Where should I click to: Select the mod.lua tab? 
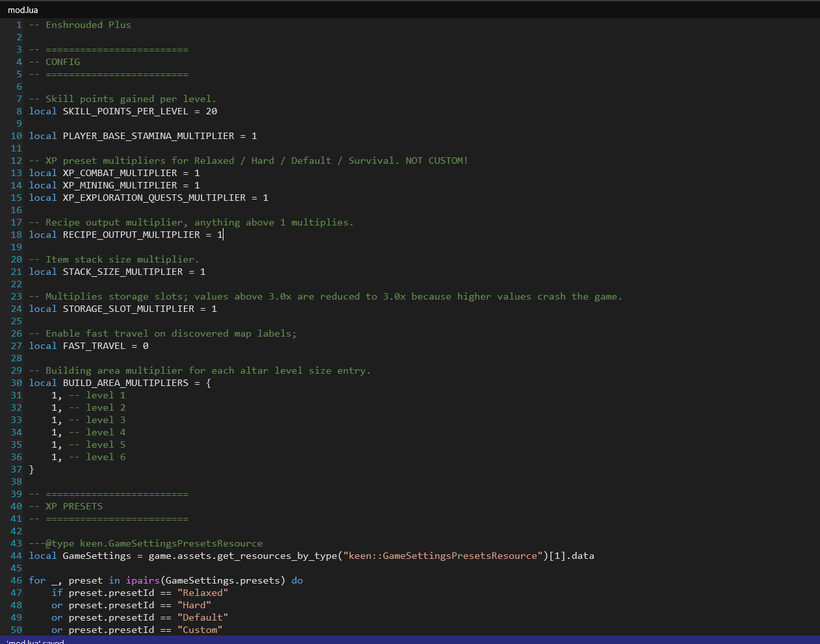pos(23,10)
